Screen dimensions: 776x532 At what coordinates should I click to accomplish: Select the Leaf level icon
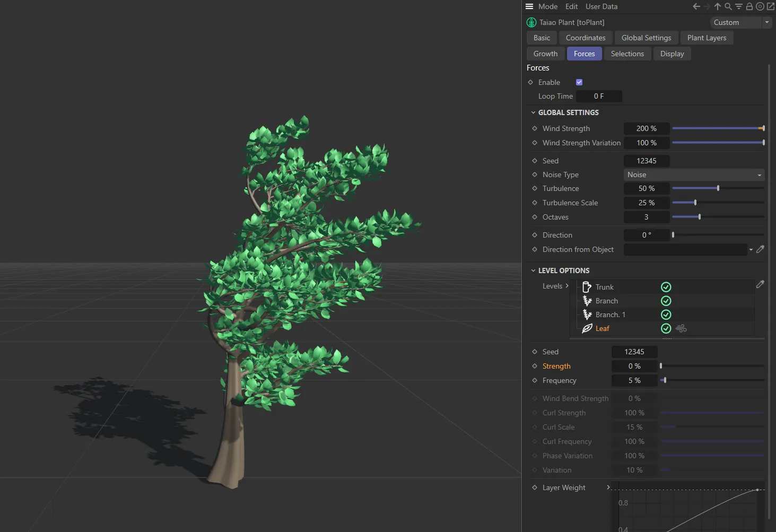click(587, 328)
